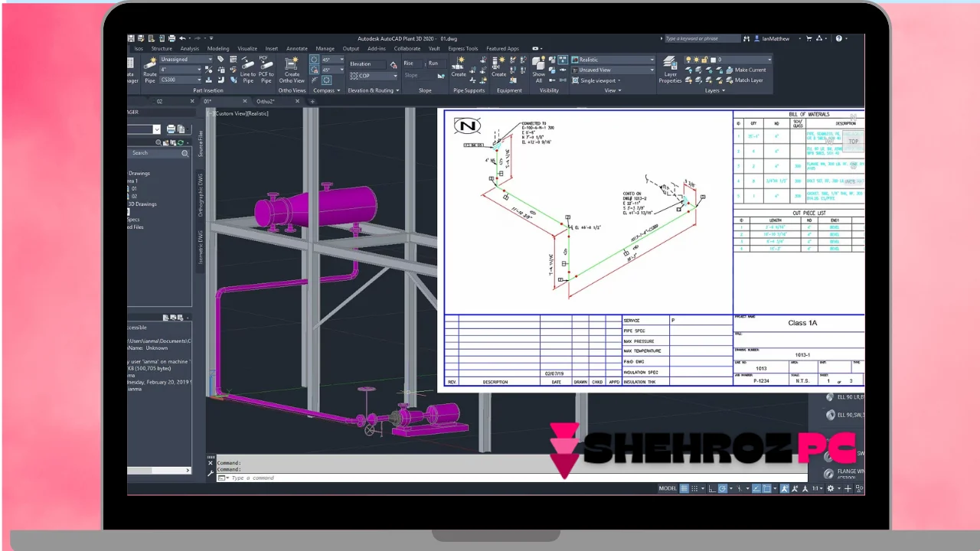
Task: Click the Rise input field
Action: pyautogui.click(x=412, y=64)
